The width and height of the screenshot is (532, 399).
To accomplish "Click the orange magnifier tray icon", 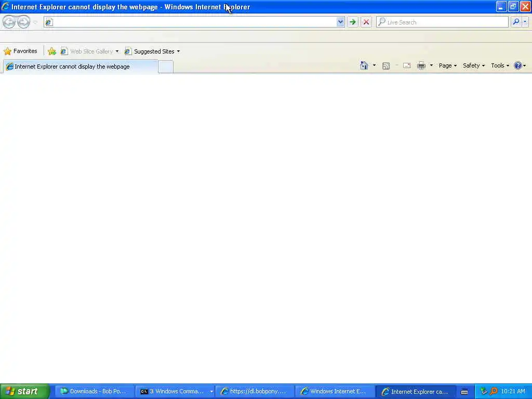I will click(494, 392).
